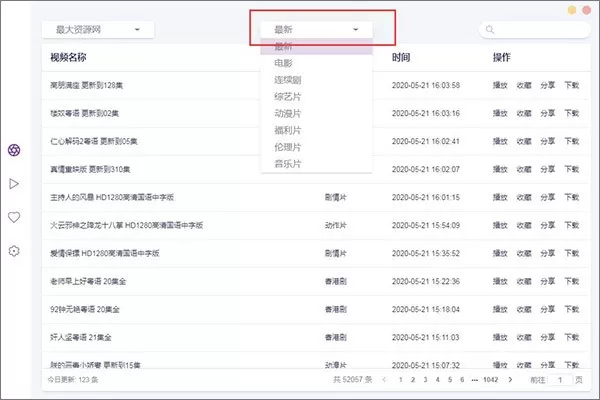Select the 更新到310集 title text
Viewport: 600px width, 400px height.
90,169
